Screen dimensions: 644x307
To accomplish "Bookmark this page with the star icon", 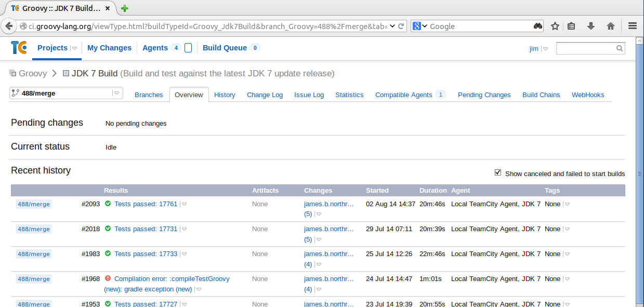I will [x=555, y=26].
